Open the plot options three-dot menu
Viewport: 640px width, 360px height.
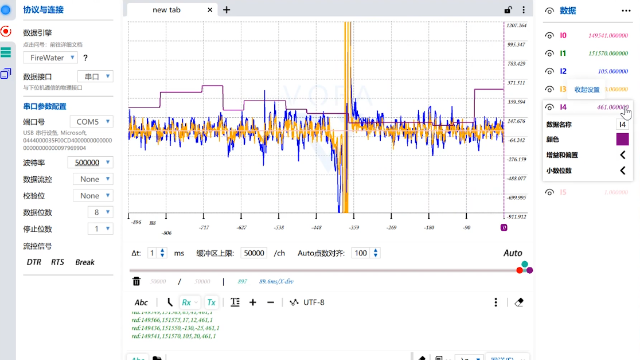click(524, 10)
